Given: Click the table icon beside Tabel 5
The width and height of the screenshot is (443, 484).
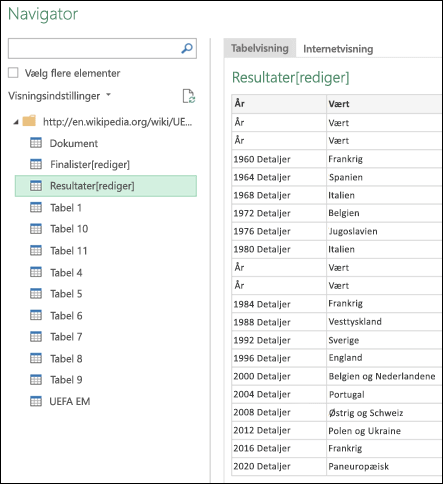Looking at the screenshot, I should click(x=36, y=294).
